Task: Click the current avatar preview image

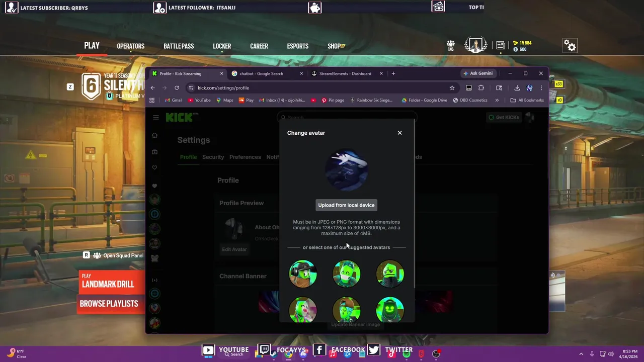Action: (346, 169)
